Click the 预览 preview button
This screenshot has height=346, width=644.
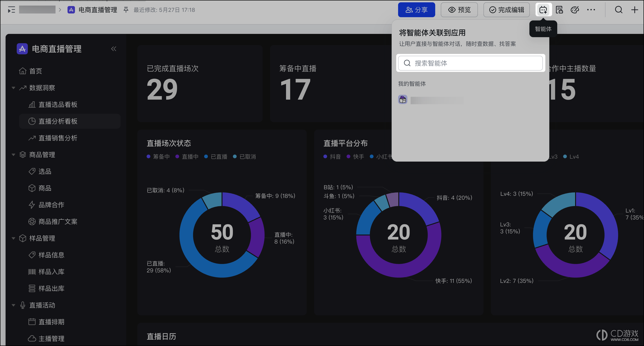[459, 10]
